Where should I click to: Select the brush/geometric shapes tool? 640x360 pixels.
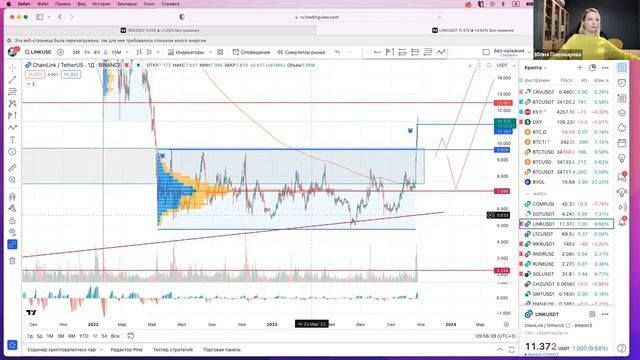pyautogui.click(x=12, y=128)
